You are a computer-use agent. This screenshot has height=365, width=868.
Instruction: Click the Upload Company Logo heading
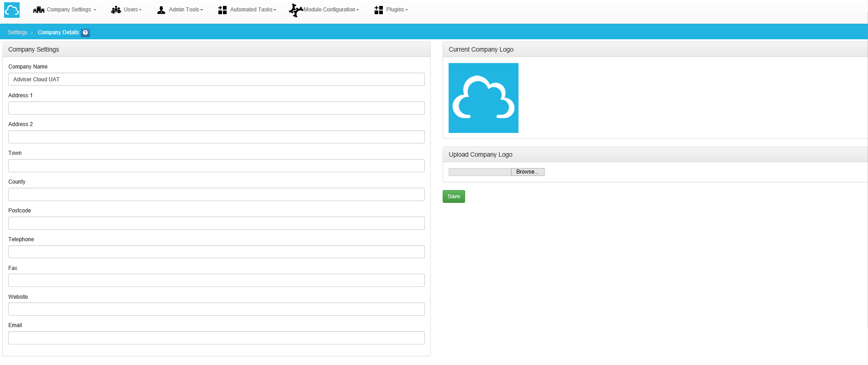[x=481, y=154]
